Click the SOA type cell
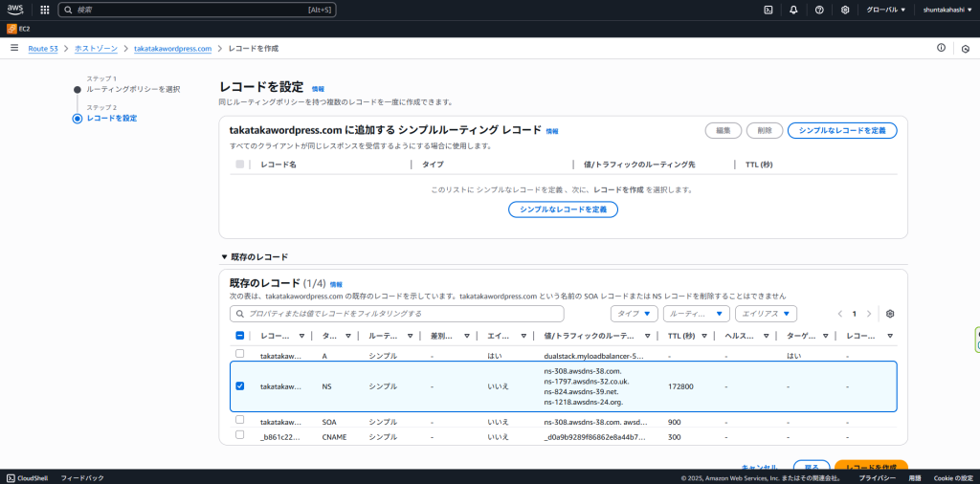980x484 pixels. click(329, 422)
